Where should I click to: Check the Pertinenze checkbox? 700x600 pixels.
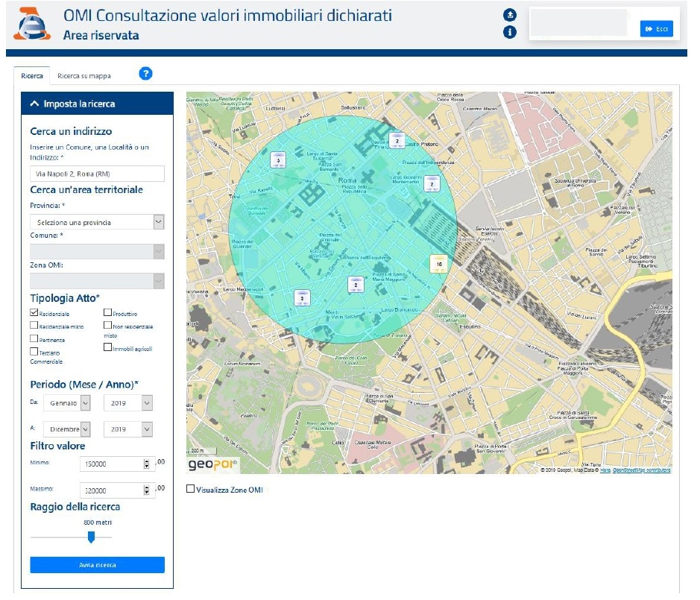34,338
